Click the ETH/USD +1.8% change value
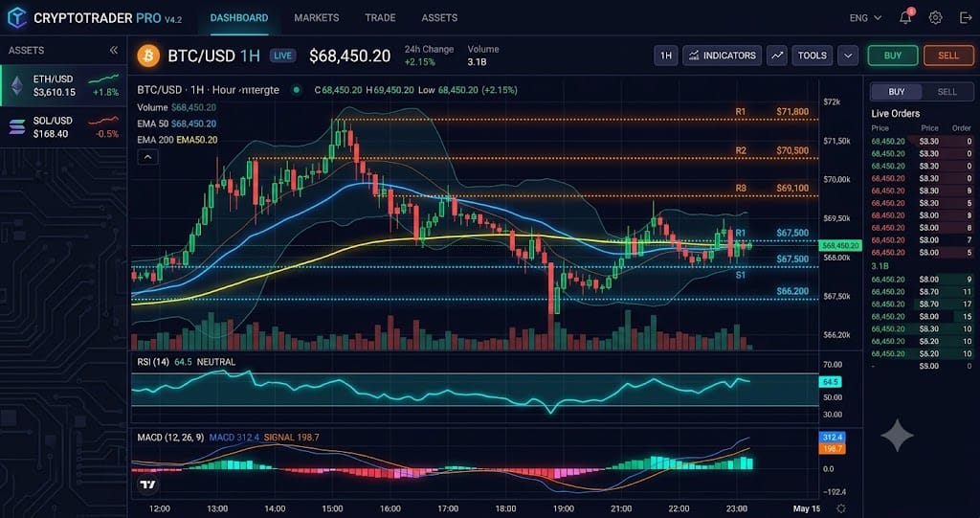 coord(105,93)
